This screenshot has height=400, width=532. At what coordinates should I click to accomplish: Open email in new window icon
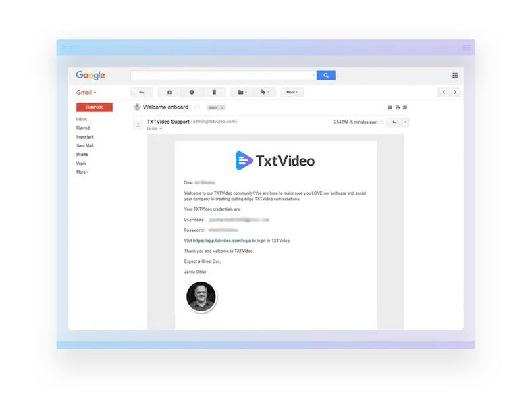(405, 107)
